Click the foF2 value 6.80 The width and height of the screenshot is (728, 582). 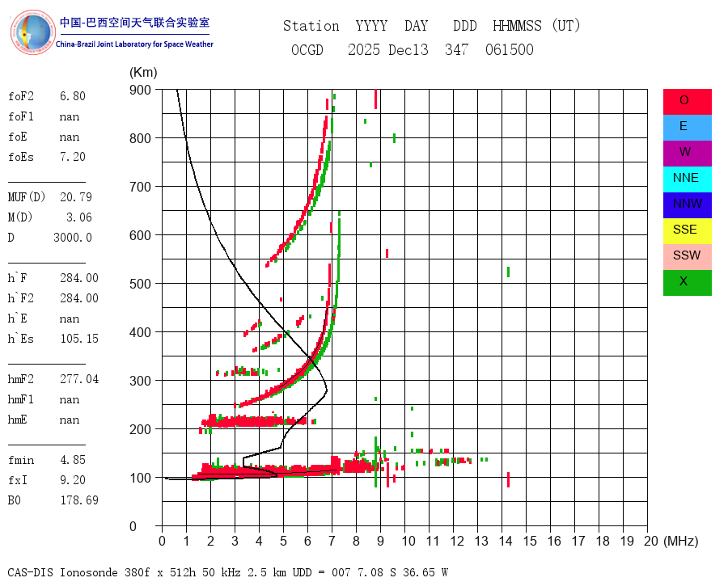click(73, 96)
